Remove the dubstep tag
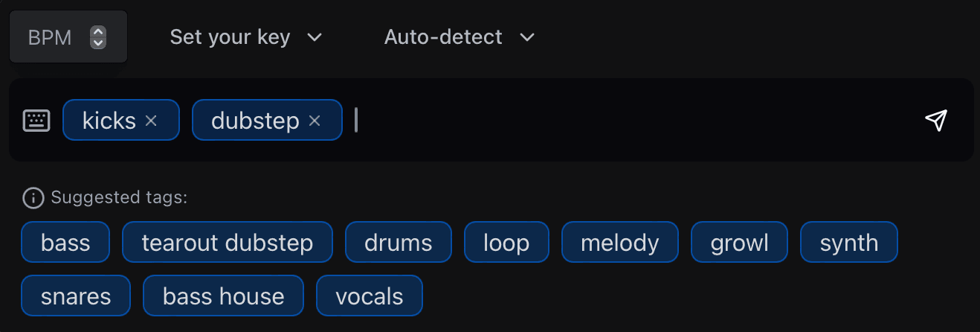Image resolution: width=980 pixels, height=332 pixels. (x=315, y=121)
